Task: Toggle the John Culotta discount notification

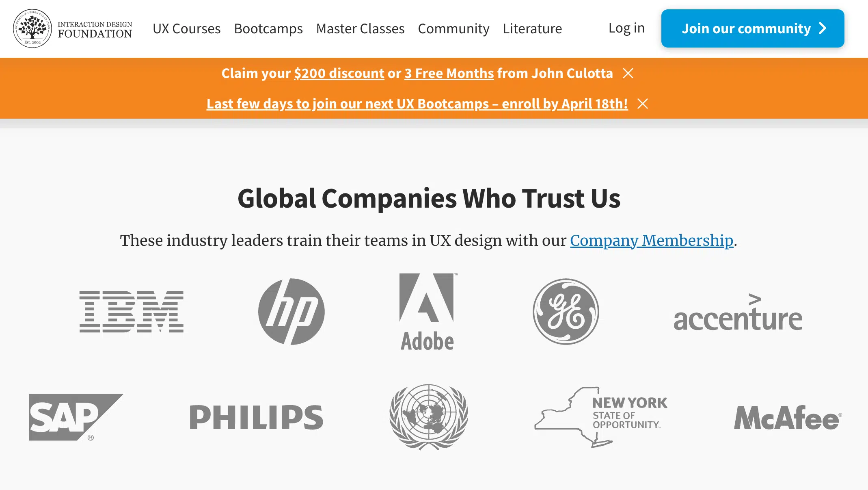Action: pyautogui.click(x=629, y=74)
